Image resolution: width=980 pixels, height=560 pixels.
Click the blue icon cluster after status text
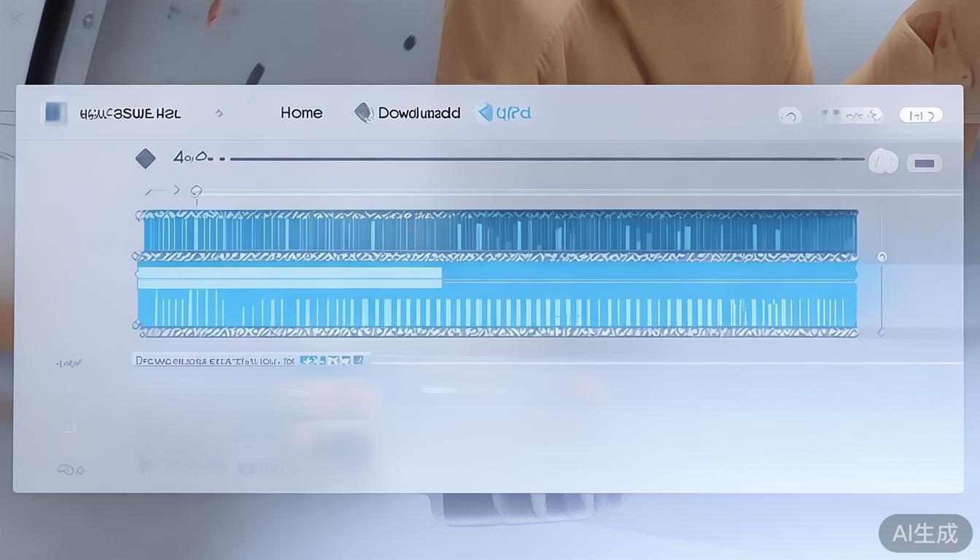(332, 360)
